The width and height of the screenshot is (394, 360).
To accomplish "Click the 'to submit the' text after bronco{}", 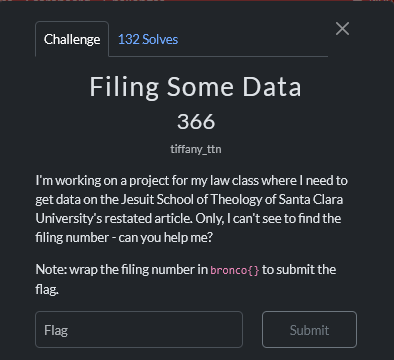I will point(299,270).
